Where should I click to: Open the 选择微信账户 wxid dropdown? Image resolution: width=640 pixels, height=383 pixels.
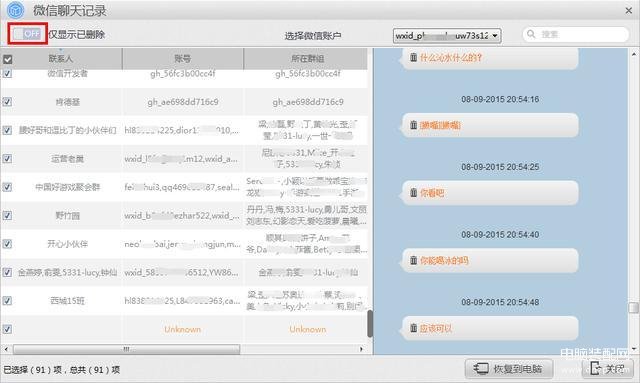click(x=447, y=36)
